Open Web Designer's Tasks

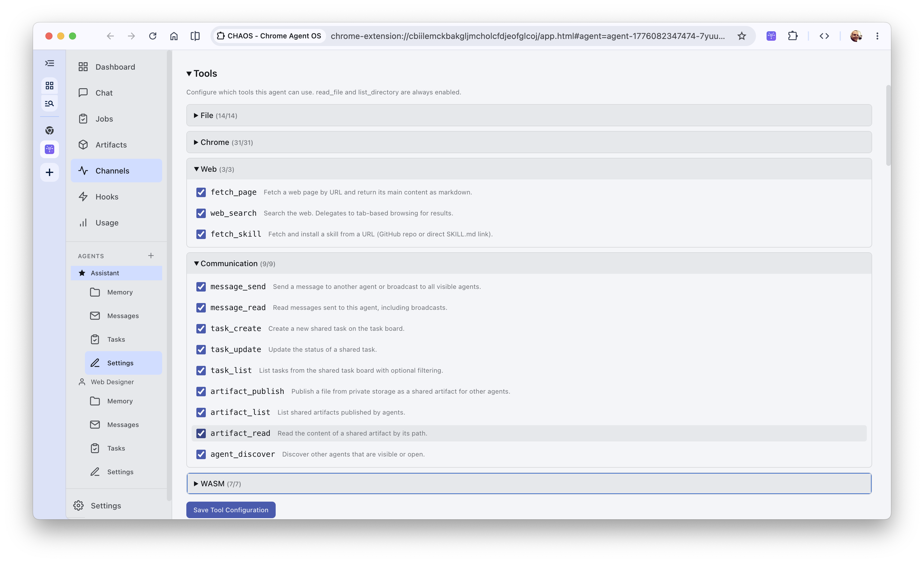123,448
